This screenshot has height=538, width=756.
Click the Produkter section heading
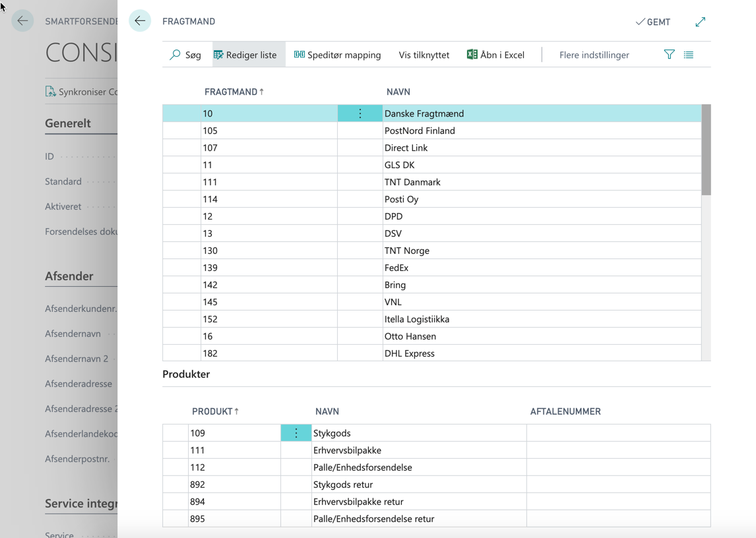click(x=186, y=374)
